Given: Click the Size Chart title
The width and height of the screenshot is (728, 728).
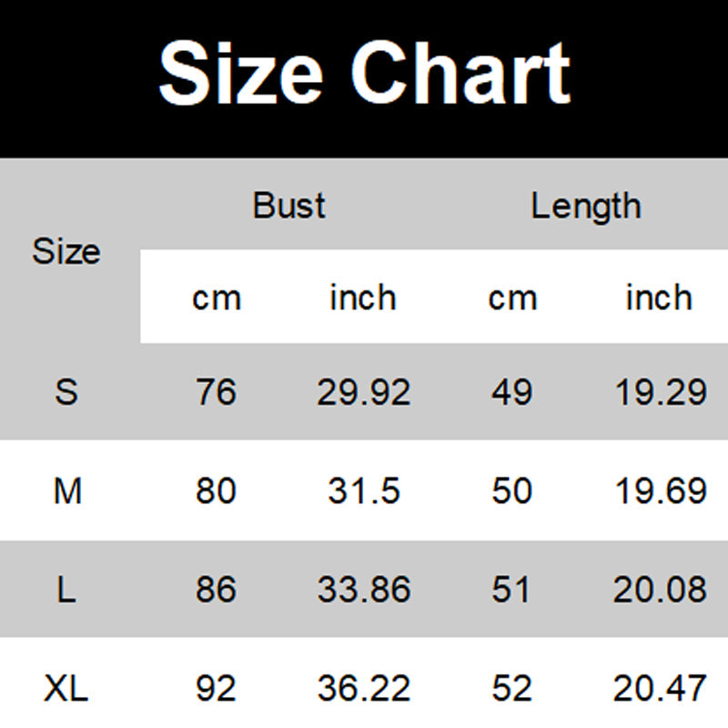Looking at the screenshot, I should coord(364,75).
